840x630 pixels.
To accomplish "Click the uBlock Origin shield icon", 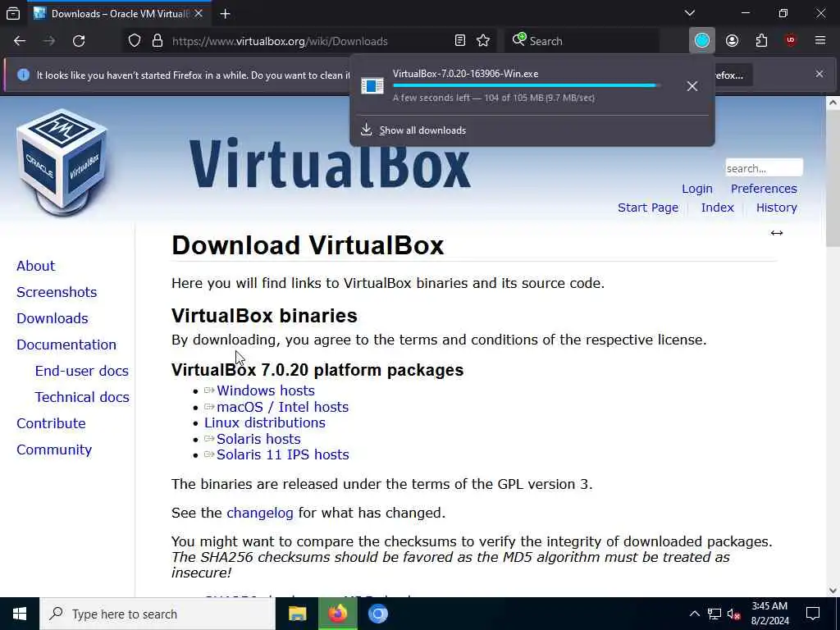I will pyautogui.click(x=791, y=41).
